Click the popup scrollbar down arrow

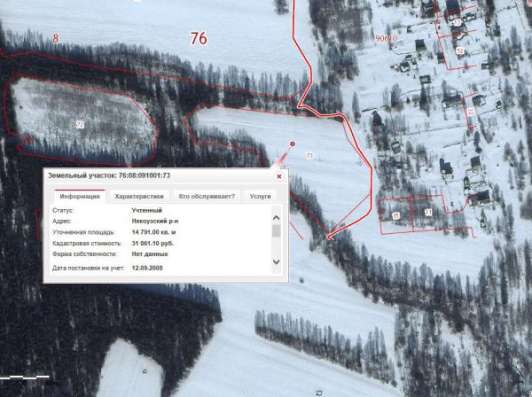277,261
